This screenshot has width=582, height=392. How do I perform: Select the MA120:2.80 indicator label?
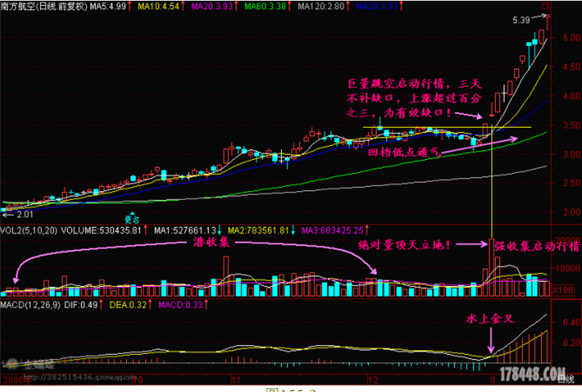click(321, 7)
